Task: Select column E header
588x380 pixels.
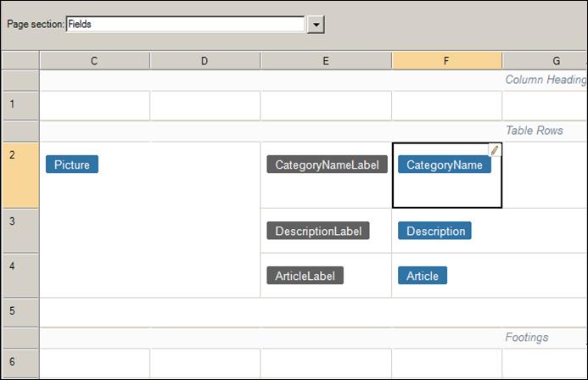Action: coord(326,61)
